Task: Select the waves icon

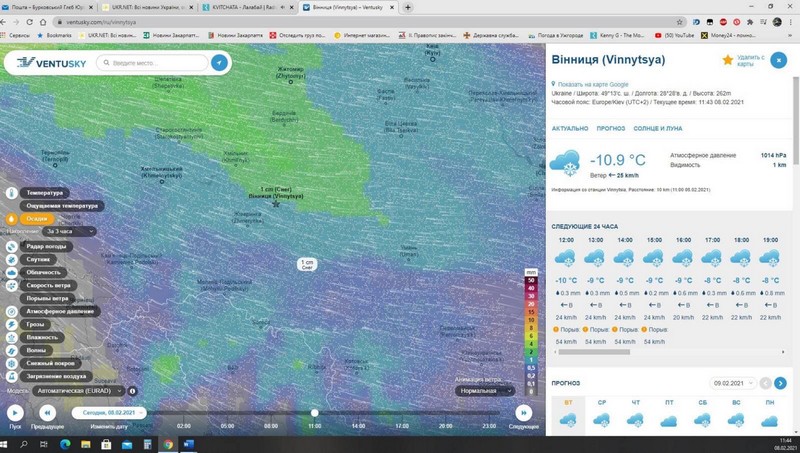Action: coord(11,350)
